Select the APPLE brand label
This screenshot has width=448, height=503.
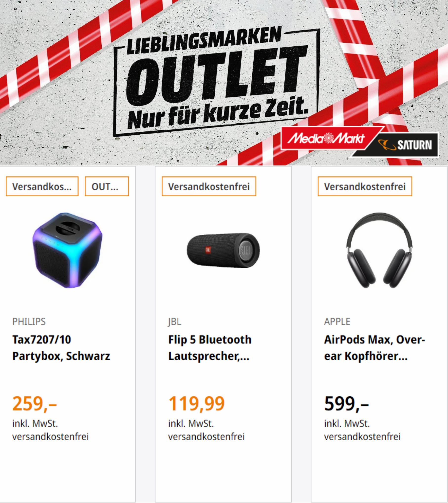337,322
